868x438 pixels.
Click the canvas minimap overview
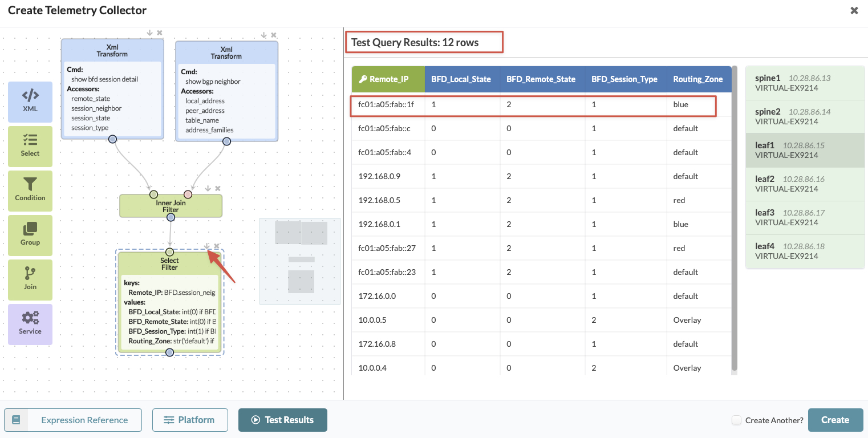pyautogui.click(x=300, y=261)
